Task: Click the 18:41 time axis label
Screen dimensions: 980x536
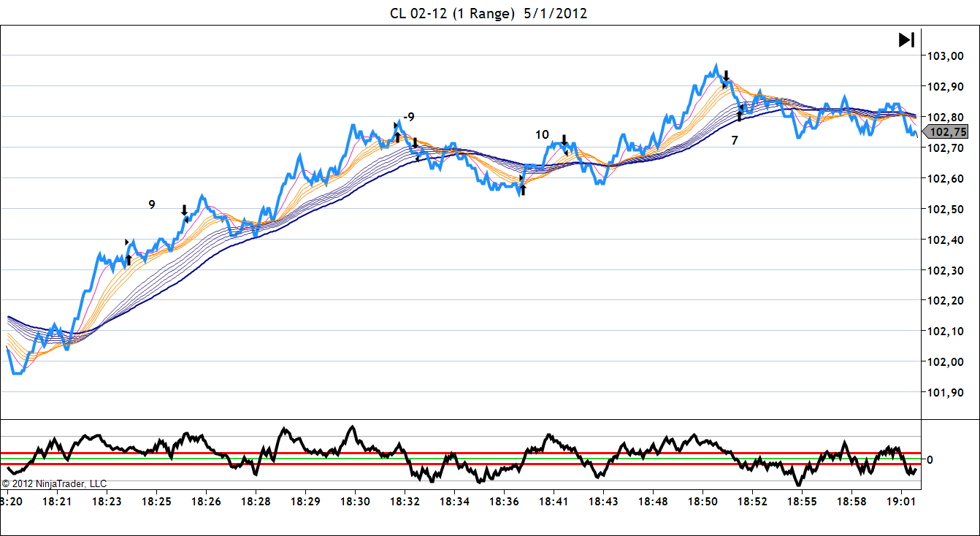Action: tap(554, 502)
